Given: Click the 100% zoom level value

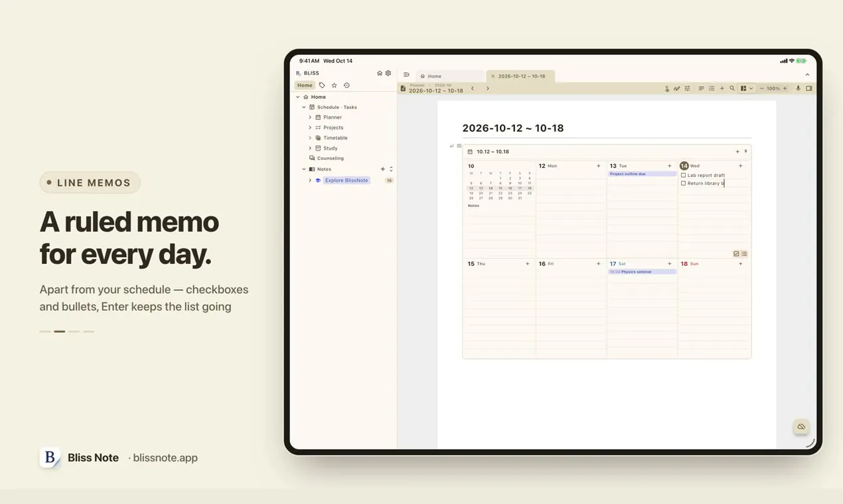Looking at the screenshot, I should pyautogui.click(x=773, y=88).
